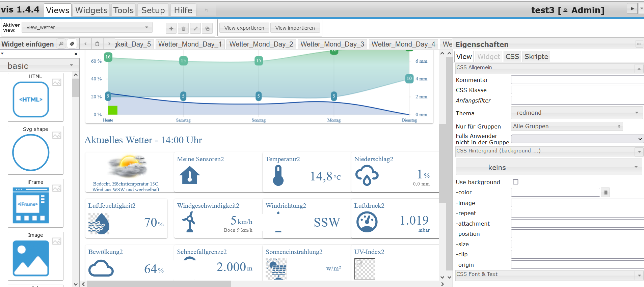Click the View exportieren button

pyautogui.click(x=244, y=28)
